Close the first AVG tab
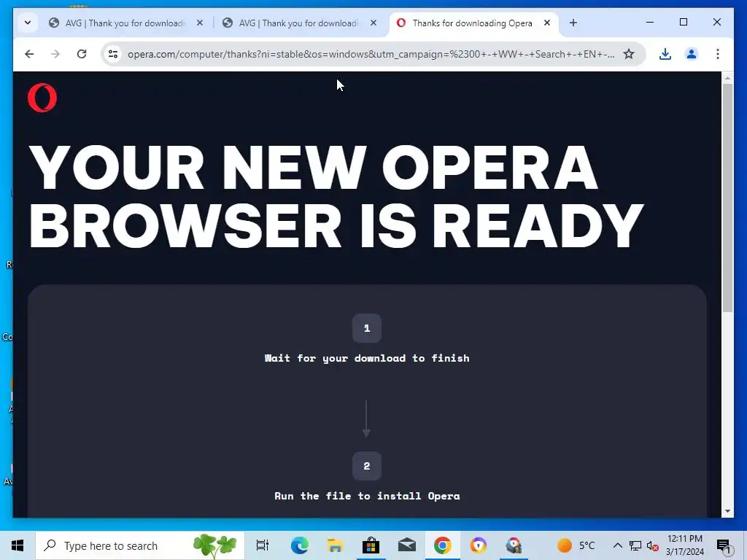The width and height of the screenshot is (747, 560). (200, 23)
